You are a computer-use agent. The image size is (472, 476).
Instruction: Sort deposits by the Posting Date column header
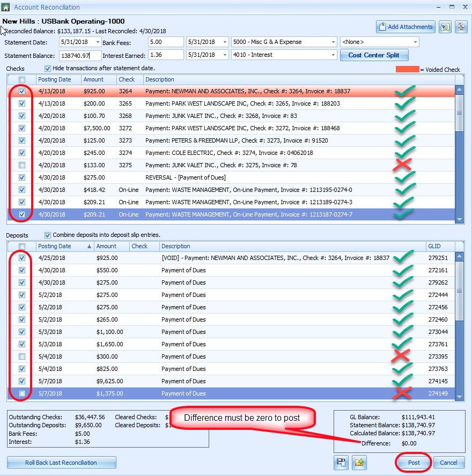click(x=59, y=246)
